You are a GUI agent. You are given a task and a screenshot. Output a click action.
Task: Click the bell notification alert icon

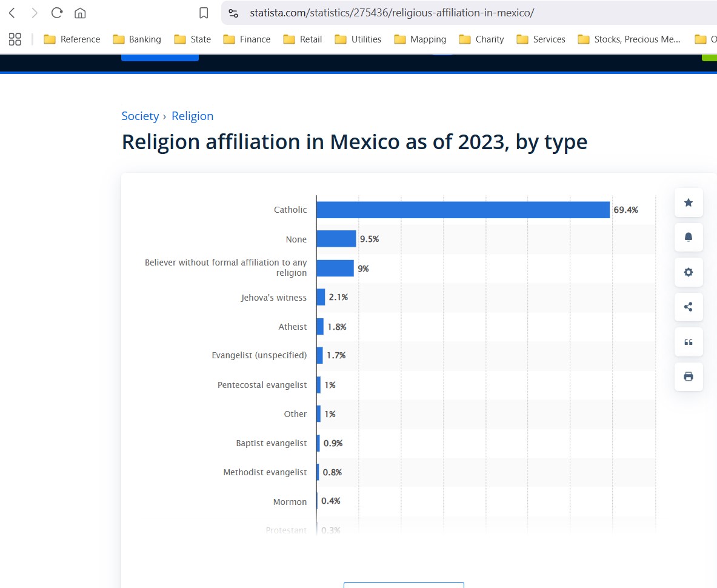pos(688,237)
